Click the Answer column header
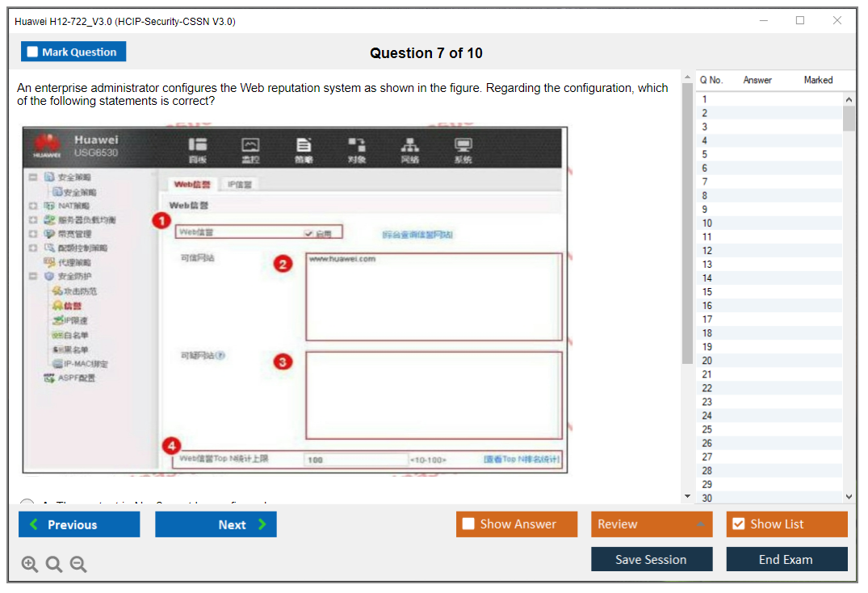 tap(757, 80)
